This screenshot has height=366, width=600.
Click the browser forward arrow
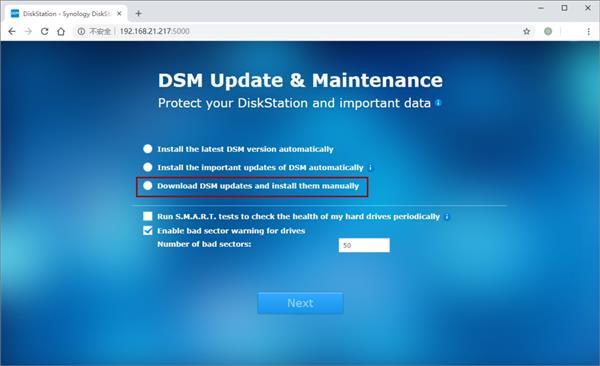coord(28,31)
